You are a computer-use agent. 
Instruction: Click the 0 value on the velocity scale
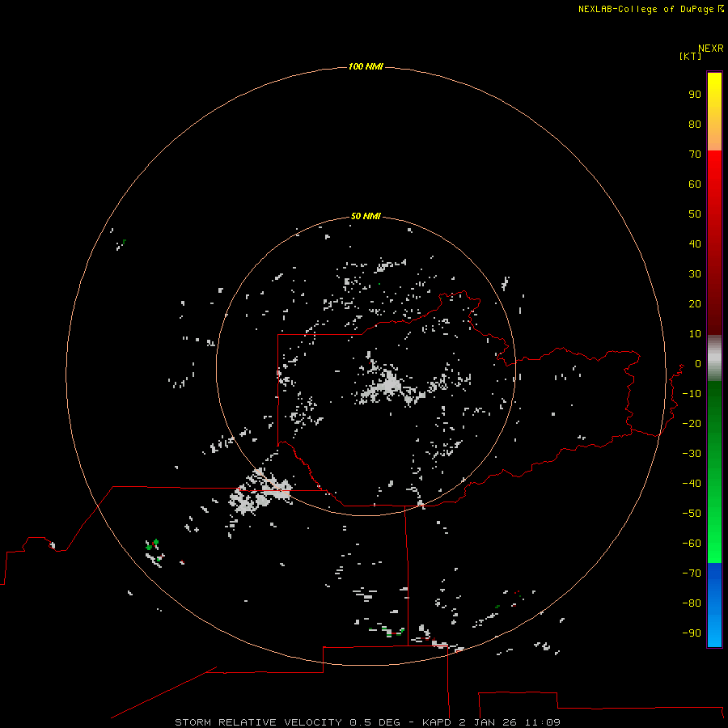[698, 363]
